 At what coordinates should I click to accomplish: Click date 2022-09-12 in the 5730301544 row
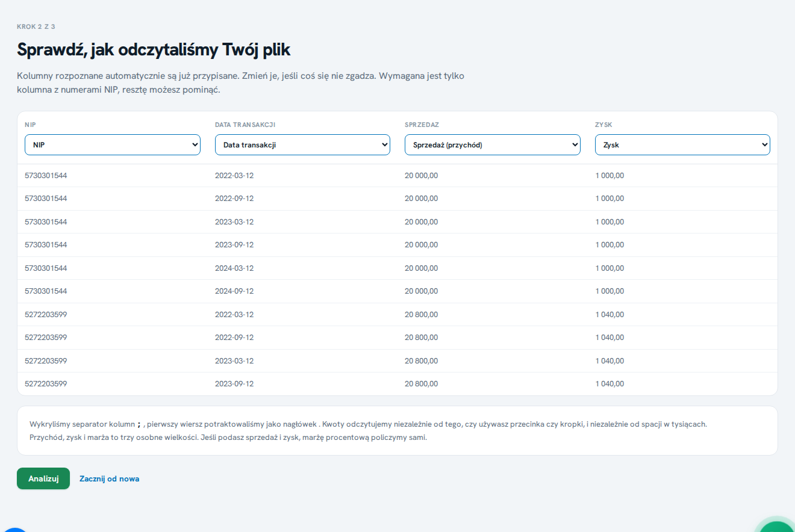coord(234,199)
